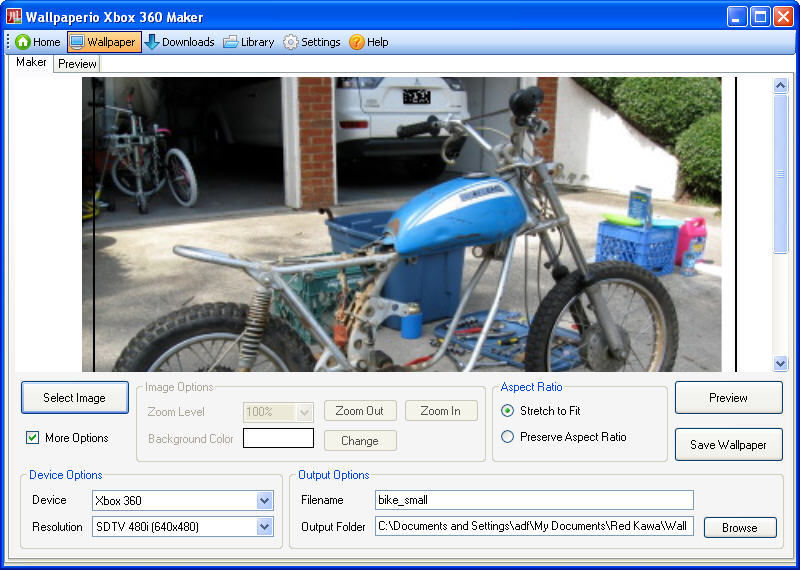Click the Home toolbar icon
Screen dimensions: 800x570
point(23,42)
